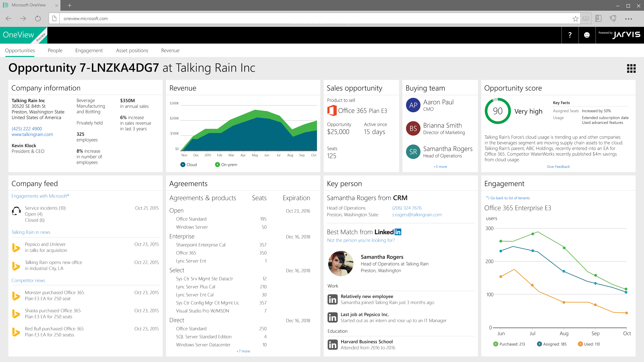Click the browser favorites star icon
This screenshot has height=362, width=644.
(575, 19)
